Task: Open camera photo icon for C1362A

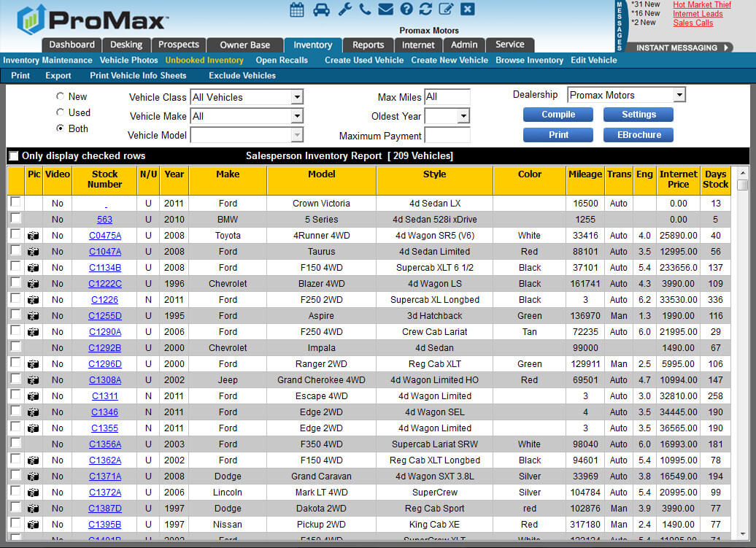Action: tap(33, 460)
